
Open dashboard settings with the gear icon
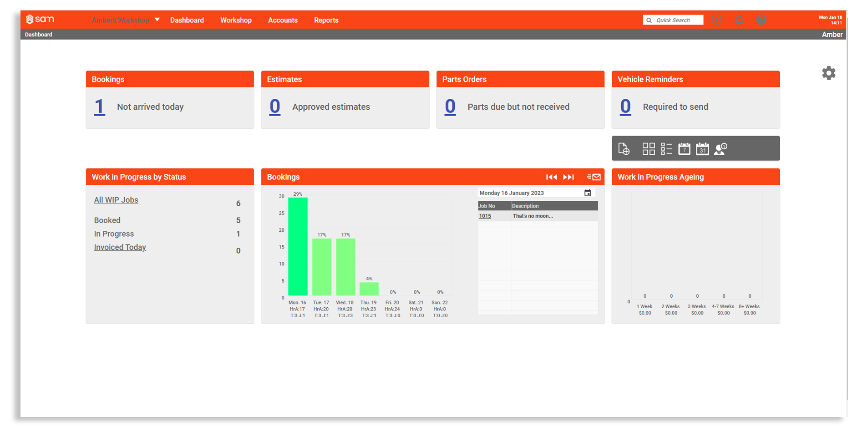(828, 73)
